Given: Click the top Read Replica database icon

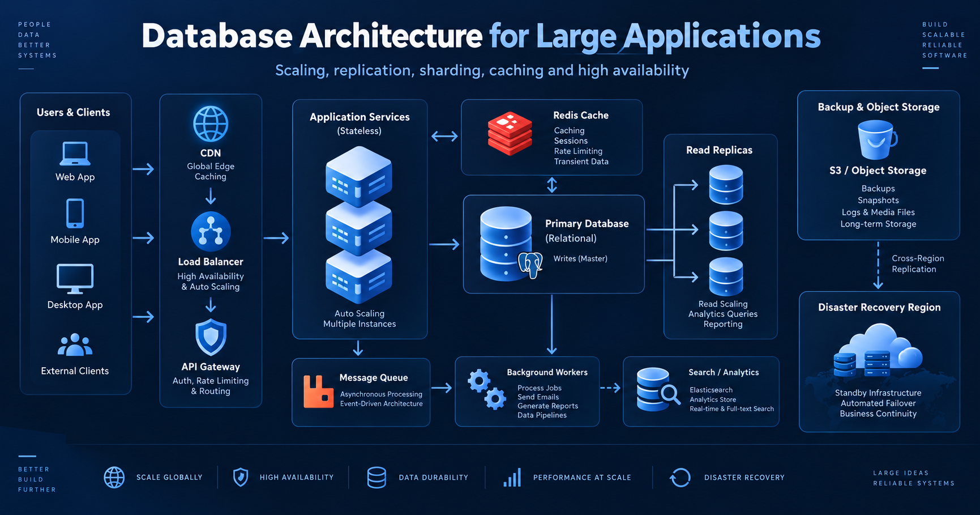Looking at the screenshot, I should coord(726,185).
